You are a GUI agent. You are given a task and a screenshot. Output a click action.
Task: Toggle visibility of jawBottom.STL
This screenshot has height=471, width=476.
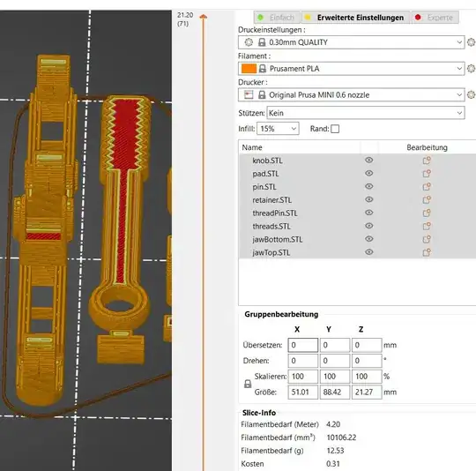tap(368, 239)
